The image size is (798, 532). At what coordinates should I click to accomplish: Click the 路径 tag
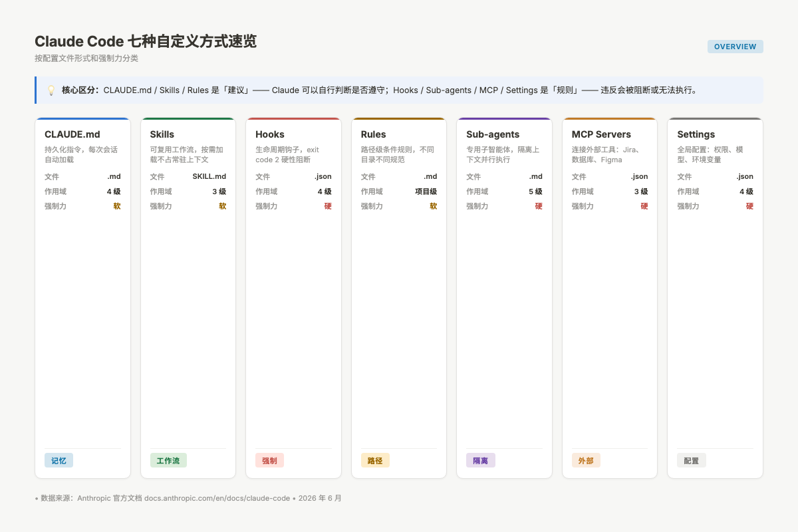pyautogui.click(x=375, y=460)
